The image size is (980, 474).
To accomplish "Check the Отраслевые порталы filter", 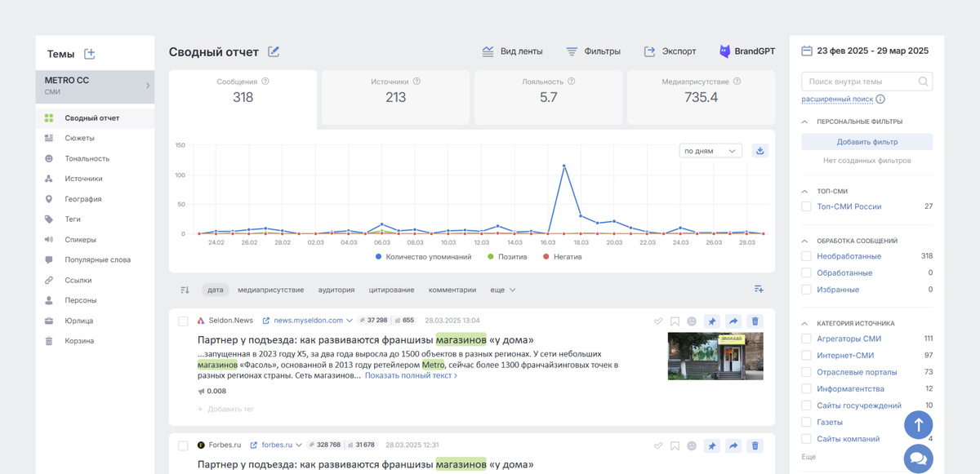I will (806, 372).
